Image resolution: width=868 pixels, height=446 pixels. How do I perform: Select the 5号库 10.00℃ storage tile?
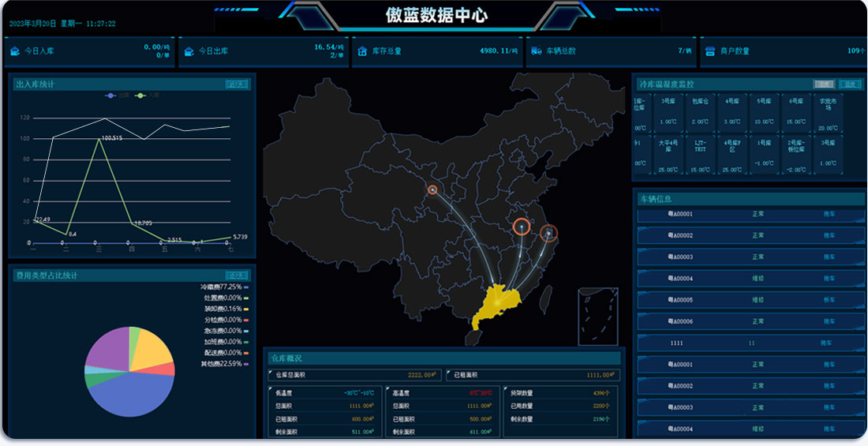[764, 114]
